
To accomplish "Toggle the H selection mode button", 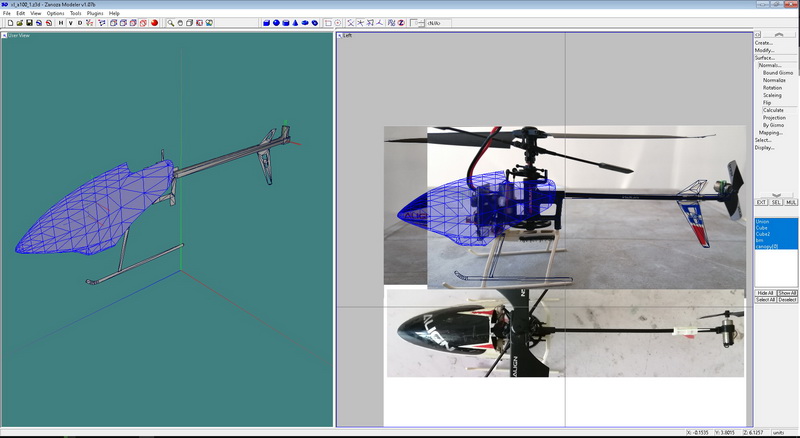I will point(61,23).
